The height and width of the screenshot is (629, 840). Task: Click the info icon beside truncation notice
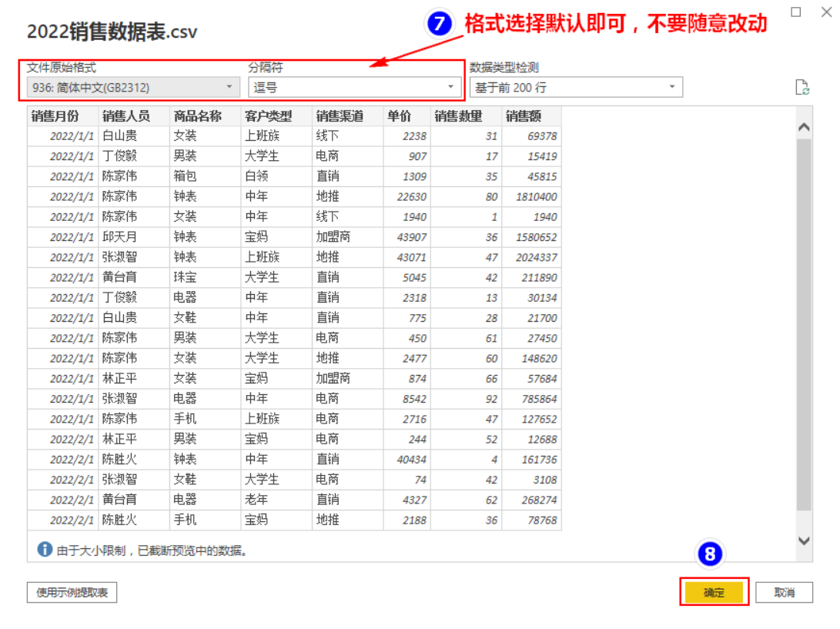coord(45,549)
